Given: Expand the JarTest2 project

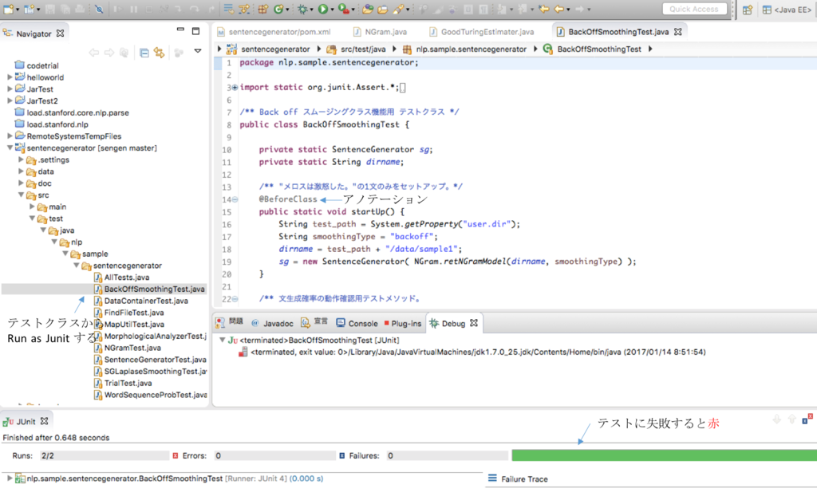Looking at the screenshot, I should (x=10, y=100).
